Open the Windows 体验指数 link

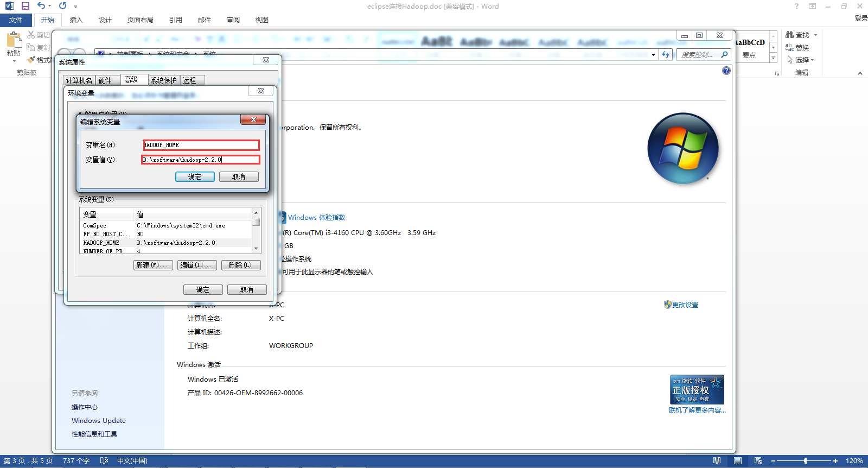tap(317, 218)
